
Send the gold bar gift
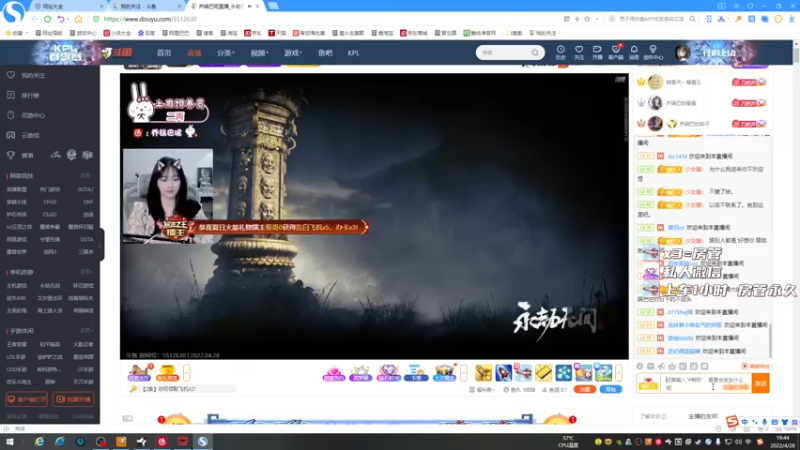point(543,372)
